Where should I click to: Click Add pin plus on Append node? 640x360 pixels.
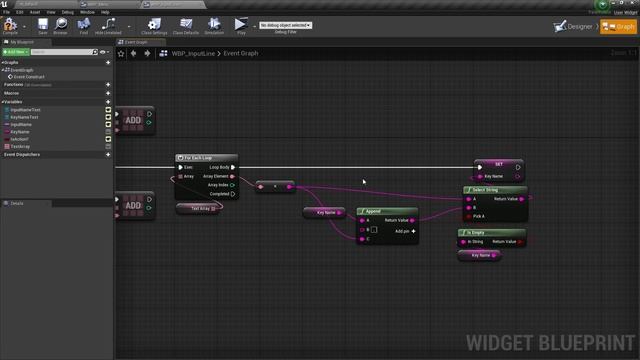(x=413, y=231)
